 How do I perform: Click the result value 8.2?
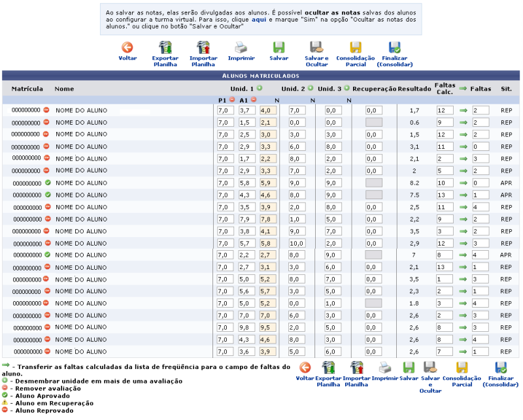tap(414, 183)
